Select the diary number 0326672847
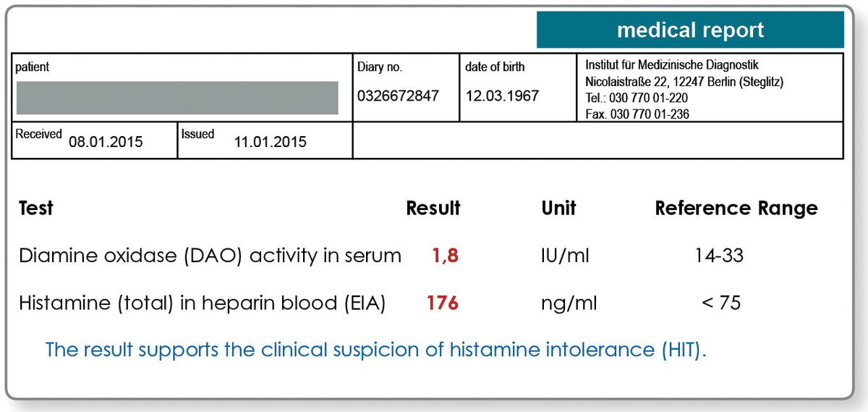The image size is (868, 412). tap(399, 96)
